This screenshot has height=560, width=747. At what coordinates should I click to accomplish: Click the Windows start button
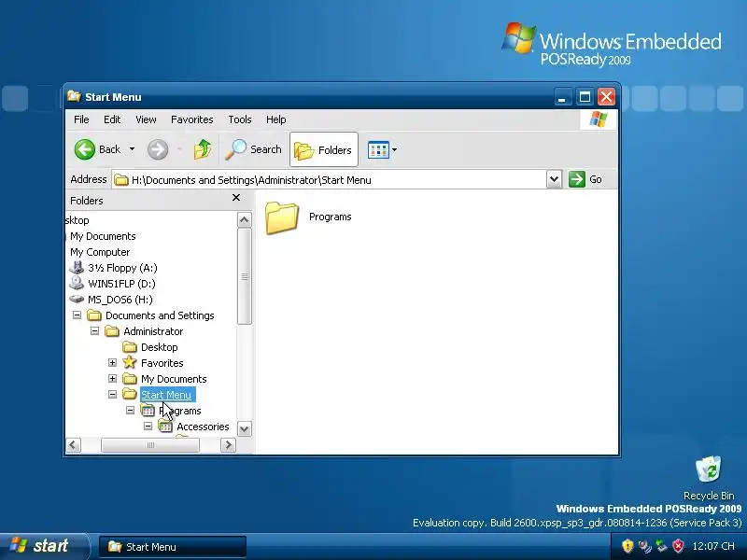tap(44, 546)
